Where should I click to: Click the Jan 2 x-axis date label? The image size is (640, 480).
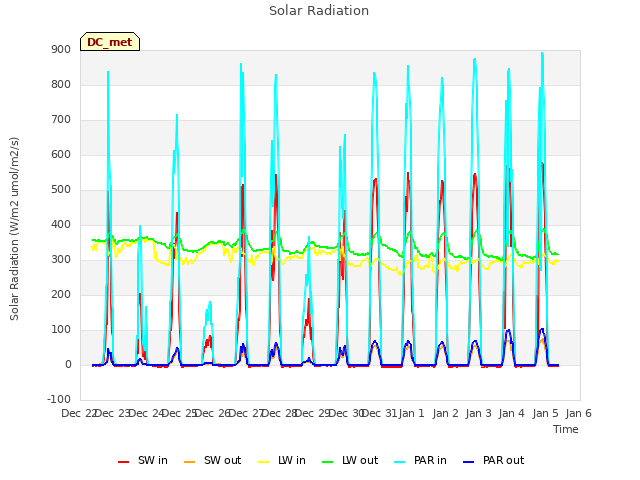coord(445,413)
